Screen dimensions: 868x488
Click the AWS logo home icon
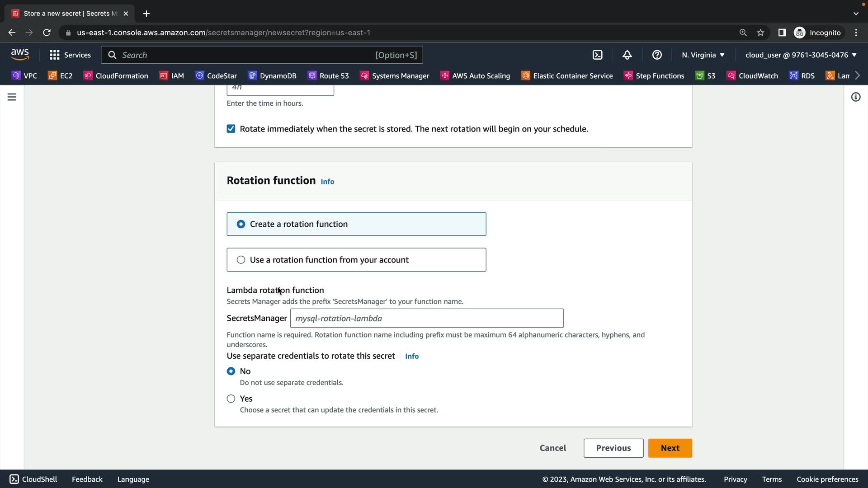coord(20,55)
